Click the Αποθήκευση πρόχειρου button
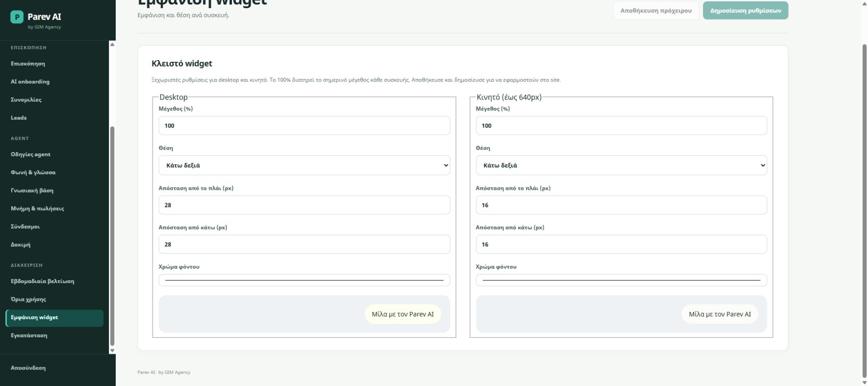Viewport: 868px width, 386px height. tap(656, 10)
